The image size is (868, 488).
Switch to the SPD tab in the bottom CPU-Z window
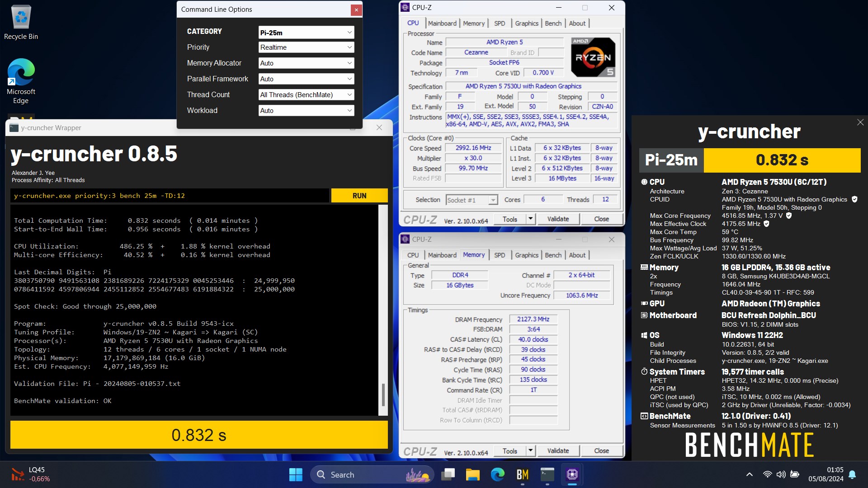(500, 255)
